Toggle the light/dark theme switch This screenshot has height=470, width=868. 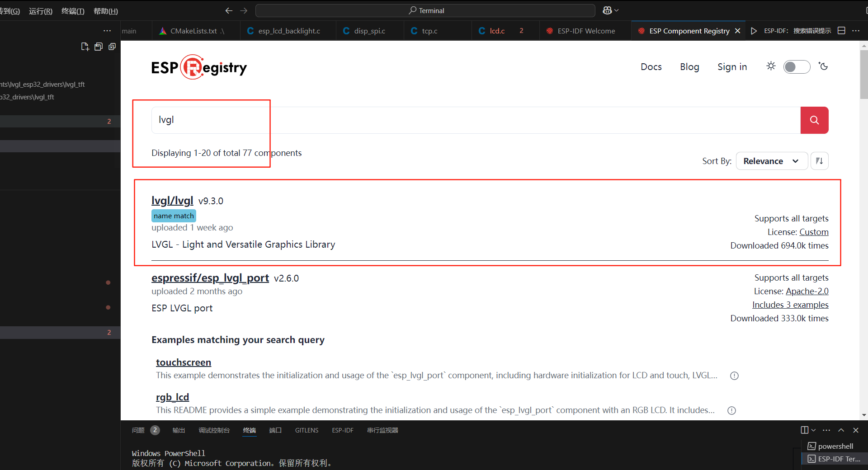pos(797,67)
